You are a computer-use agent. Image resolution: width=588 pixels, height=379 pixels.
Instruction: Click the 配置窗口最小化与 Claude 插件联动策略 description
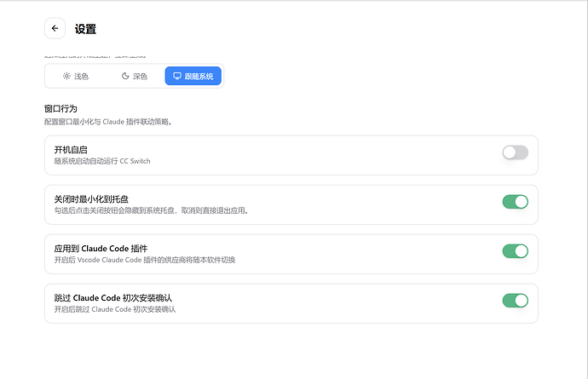[108, 122]
